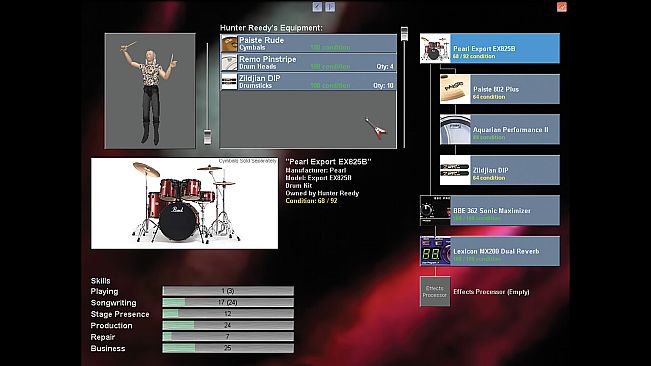The image size is (651, 366).
Task: Click the equipment list scrollbar handle
Action: (x=404, y=34)
